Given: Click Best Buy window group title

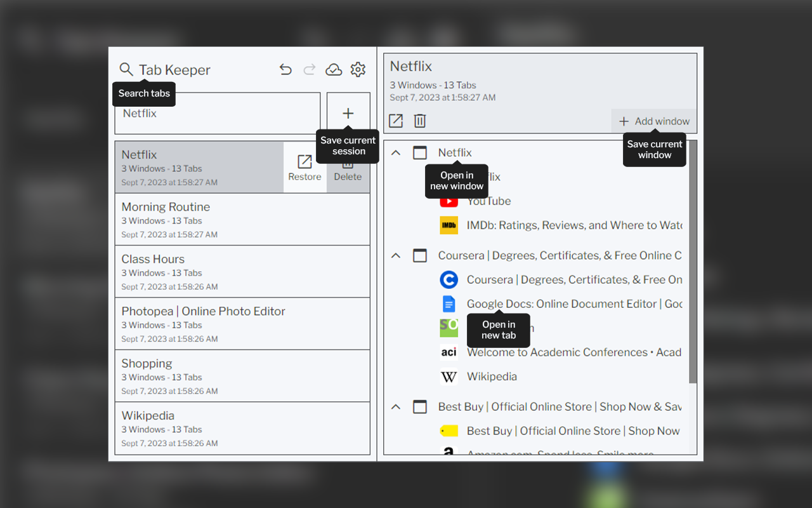Looking at the screenshot, I should pyautogui.click(x=560, y=406).
